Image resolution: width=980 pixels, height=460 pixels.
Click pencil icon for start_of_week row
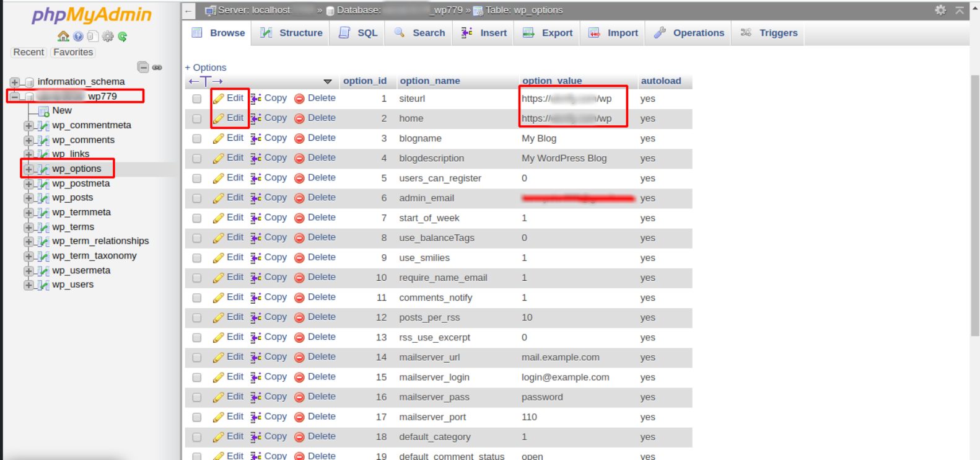pos(219,218)
